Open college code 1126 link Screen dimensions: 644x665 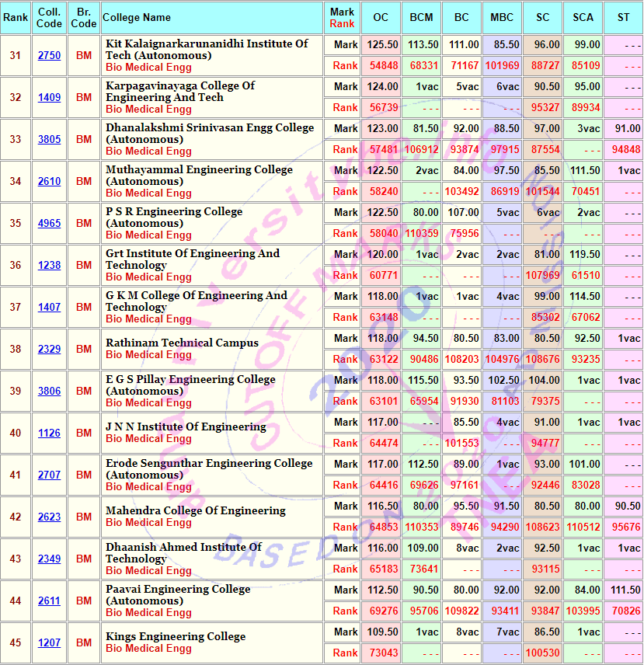pyautogui.click(x=49, y=433)
